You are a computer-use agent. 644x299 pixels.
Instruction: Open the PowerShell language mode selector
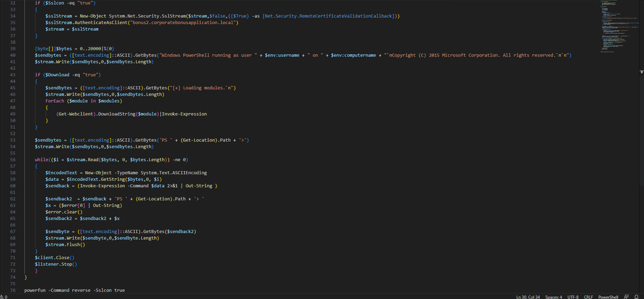(608, 297)
